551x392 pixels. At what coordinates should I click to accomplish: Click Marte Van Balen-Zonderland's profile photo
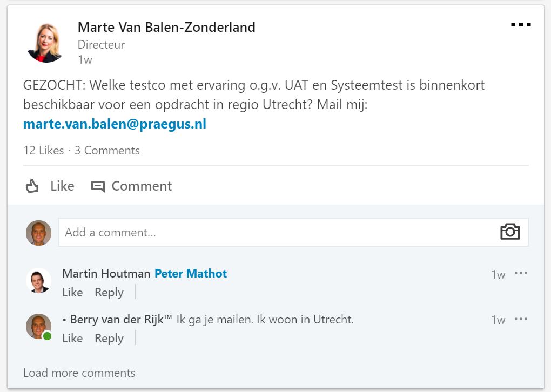tap(46, 42)
